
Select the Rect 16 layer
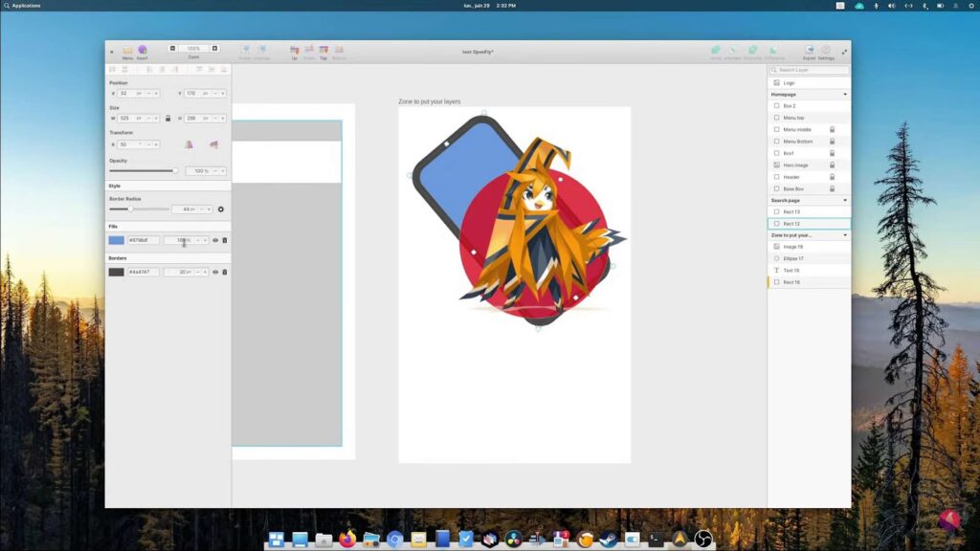tap(809, 282)
